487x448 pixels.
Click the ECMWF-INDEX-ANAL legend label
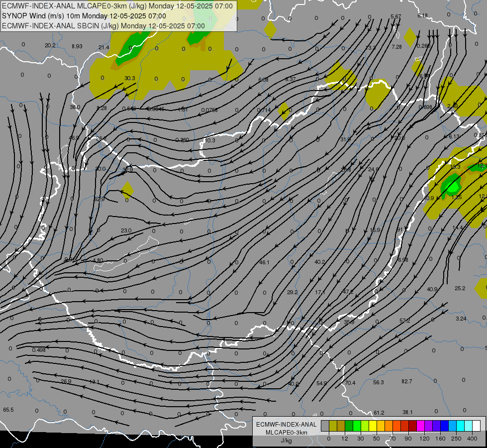click(286, 425)
